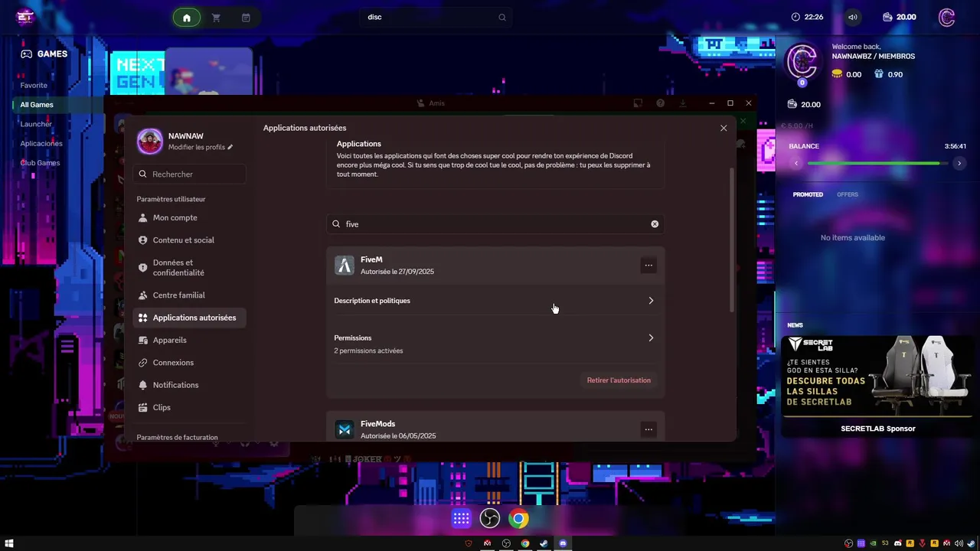This screenshot has height=551, width=980.
Task: Open the home tab in launcher
Action: click(187, 18)
